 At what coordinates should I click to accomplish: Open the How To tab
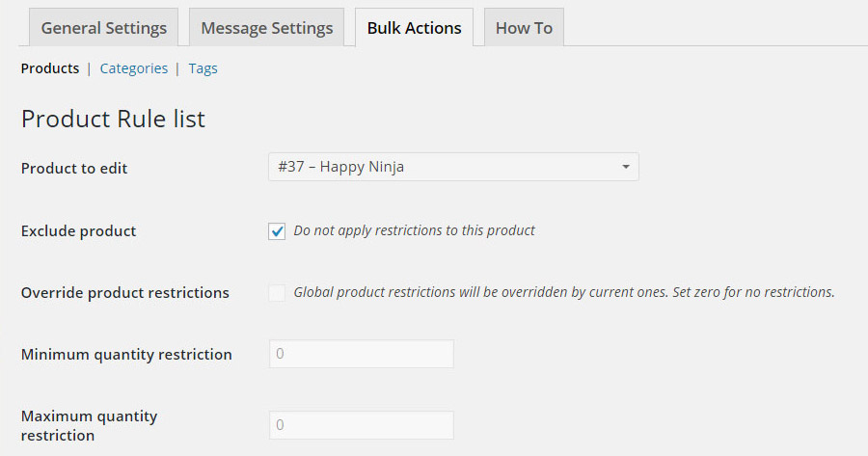[x=524, y=28]
